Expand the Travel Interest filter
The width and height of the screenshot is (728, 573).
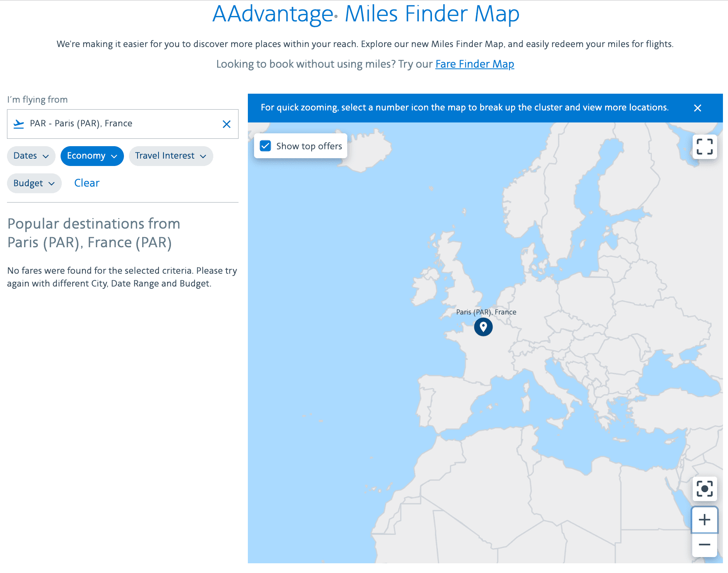click(171, 156)
